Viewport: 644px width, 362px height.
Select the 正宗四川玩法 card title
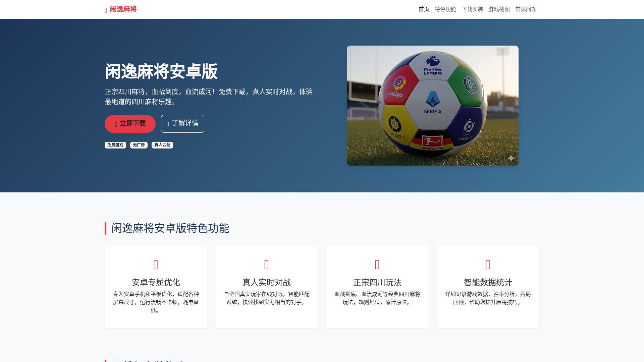coord(377,282)
